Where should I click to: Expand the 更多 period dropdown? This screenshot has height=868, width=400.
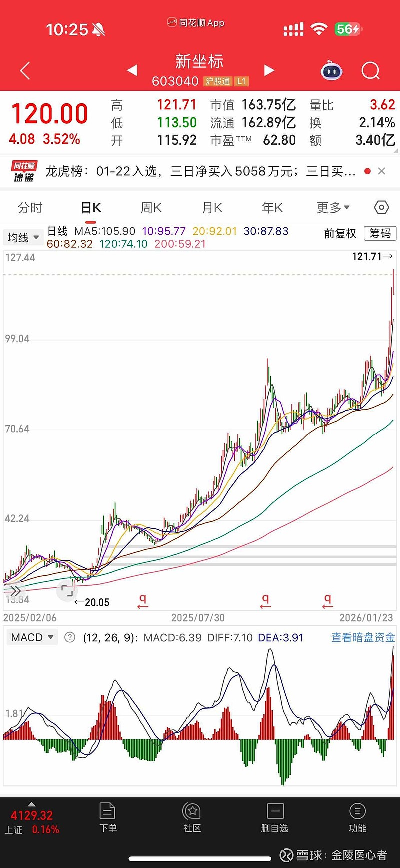(x=333, y=208)
